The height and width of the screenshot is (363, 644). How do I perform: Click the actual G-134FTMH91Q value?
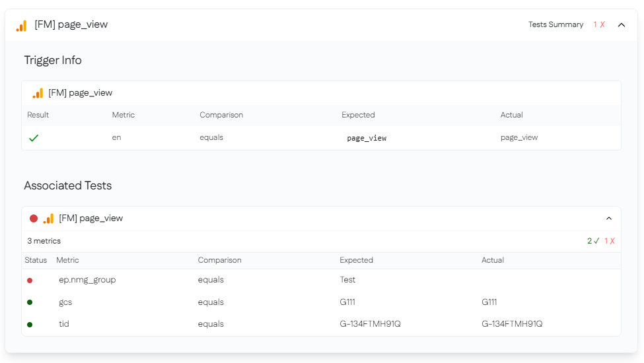(512, 324)
